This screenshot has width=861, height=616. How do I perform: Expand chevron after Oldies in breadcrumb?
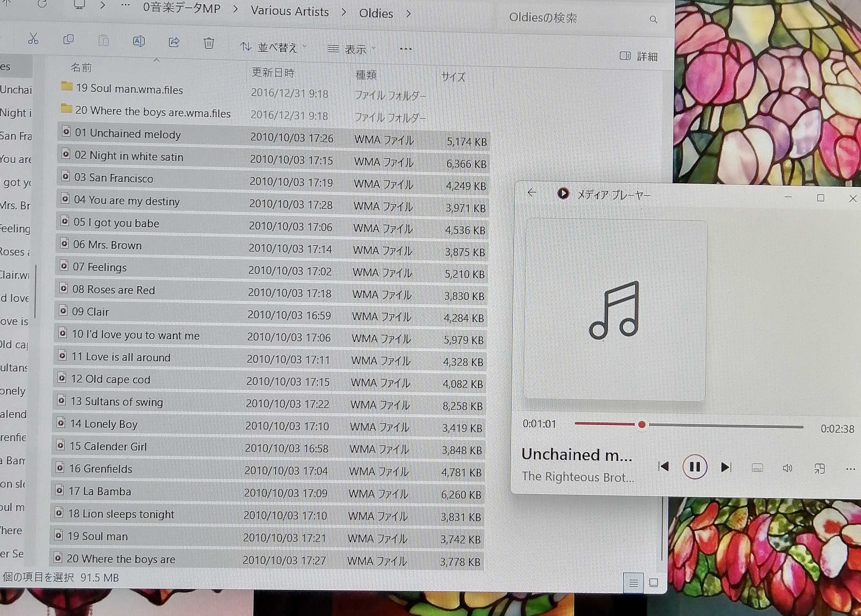point(408,14)
